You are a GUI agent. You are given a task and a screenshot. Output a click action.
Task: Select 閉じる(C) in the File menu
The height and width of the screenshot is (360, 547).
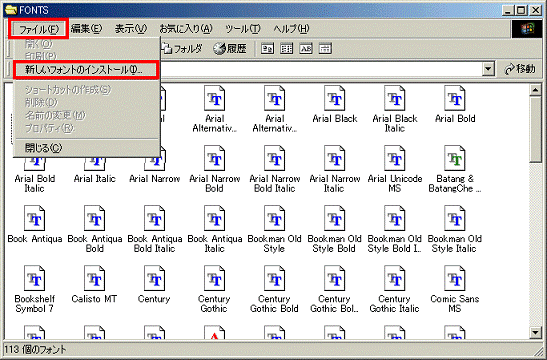[x=86, y=148]
